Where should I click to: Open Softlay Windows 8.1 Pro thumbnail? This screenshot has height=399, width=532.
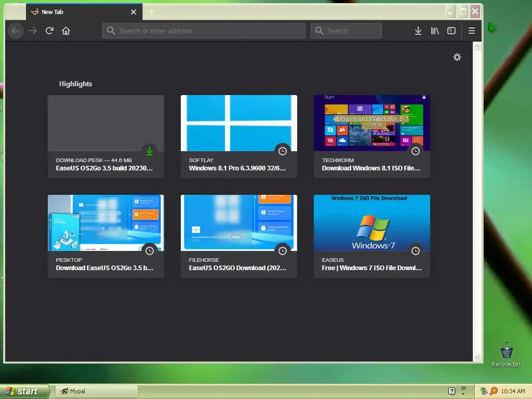[x=239, y=123]
